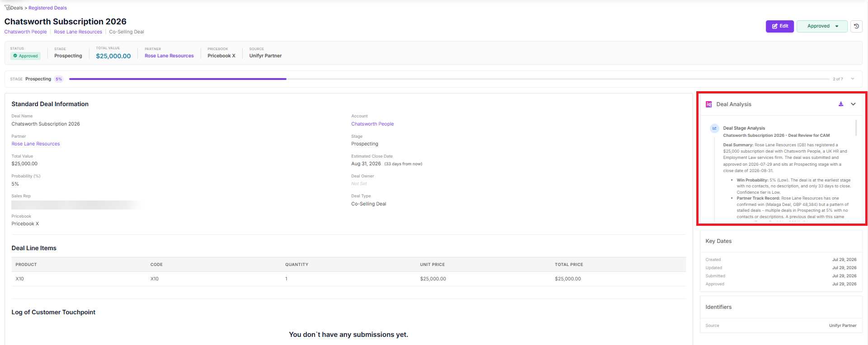Click the $25,000.00 total value in summary bar
Viewport: 868px width, 345px height.
pos(113,56)
